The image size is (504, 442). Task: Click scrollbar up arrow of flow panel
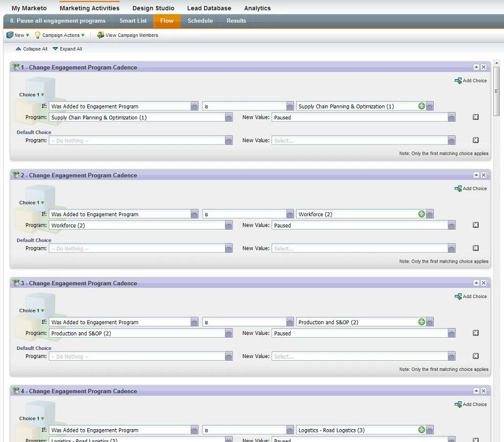(497, 63)
